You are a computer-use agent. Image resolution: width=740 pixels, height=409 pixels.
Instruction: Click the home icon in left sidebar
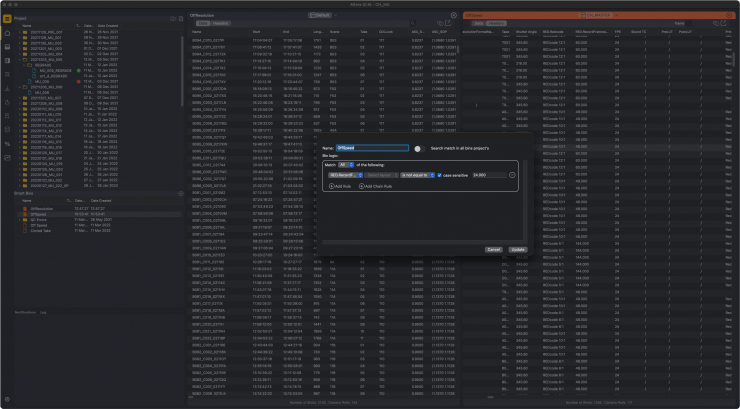point(6,33)
